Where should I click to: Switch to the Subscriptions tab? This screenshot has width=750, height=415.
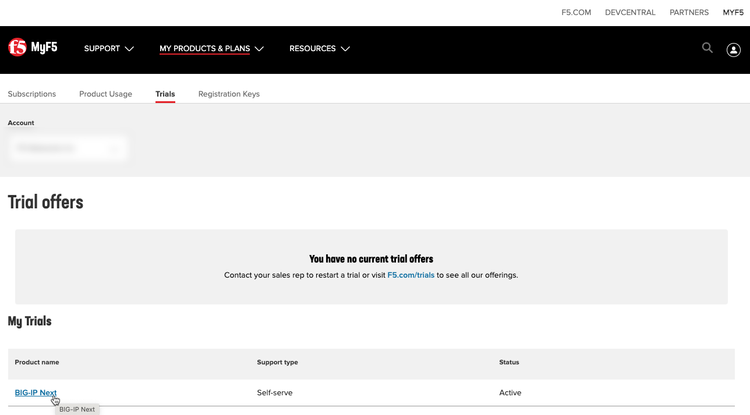point(32,94)
